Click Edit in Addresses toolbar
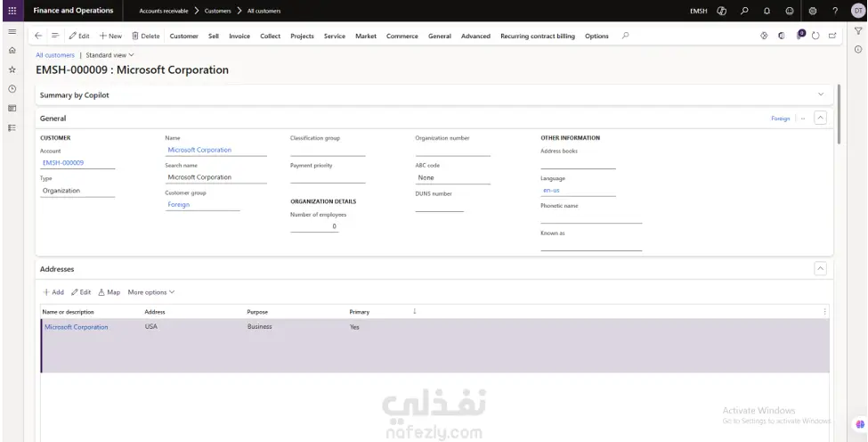 [81, 292]
